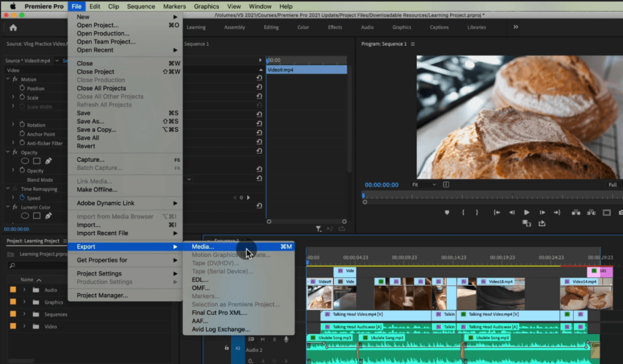Create ellipse mask under Lumetri Color
This screenshot has height=364, width=623.
point(25,216)
